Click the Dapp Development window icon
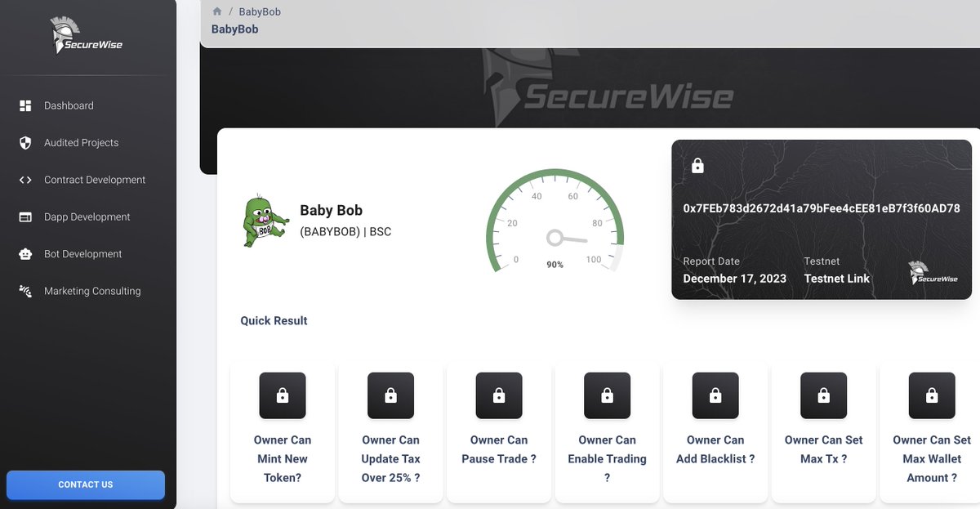980x509 pixels. click(x=25, y=217)
